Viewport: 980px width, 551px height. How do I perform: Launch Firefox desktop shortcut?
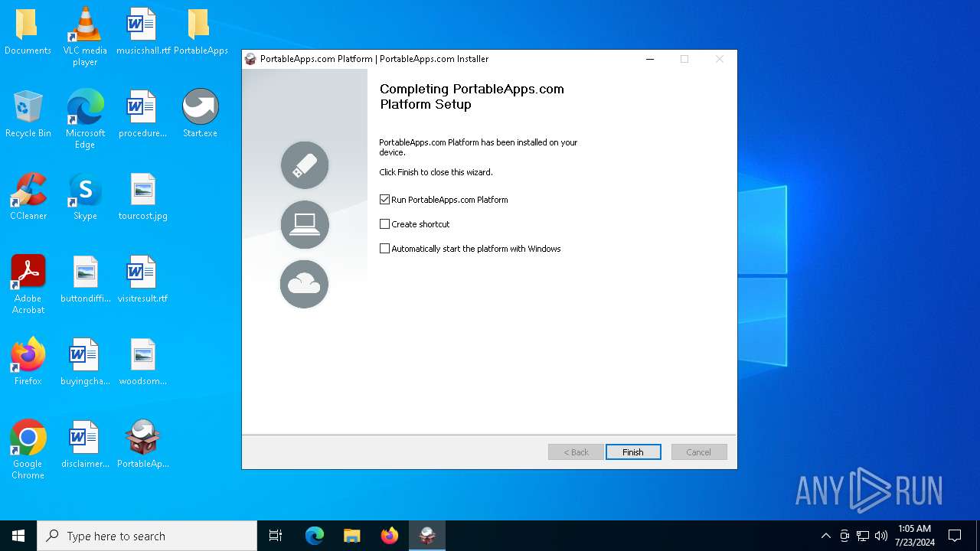coord(28,362)
